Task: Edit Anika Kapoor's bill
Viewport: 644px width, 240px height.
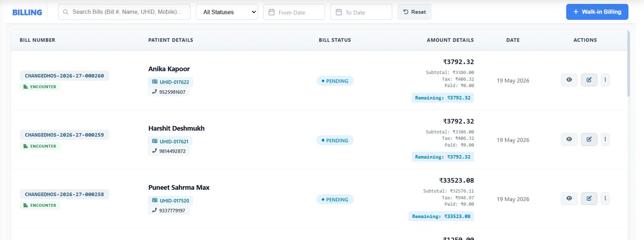Action: (x=589, y=80)
